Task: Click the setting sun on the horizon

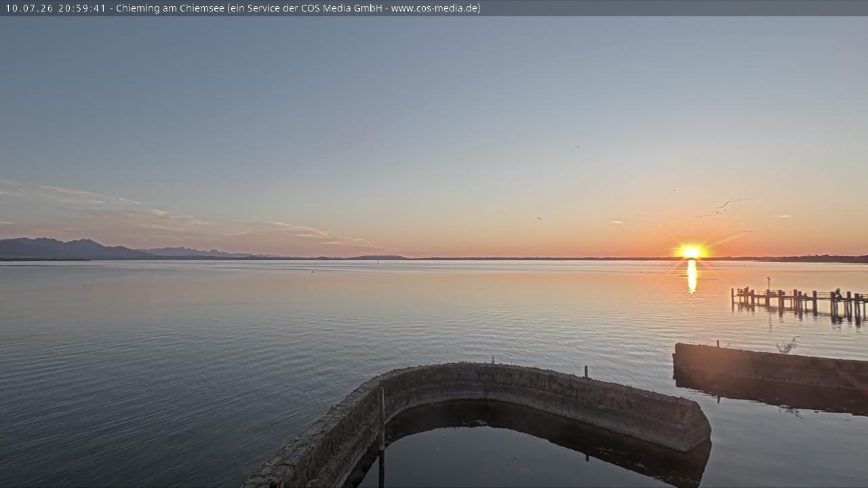Action: [691, 251]
